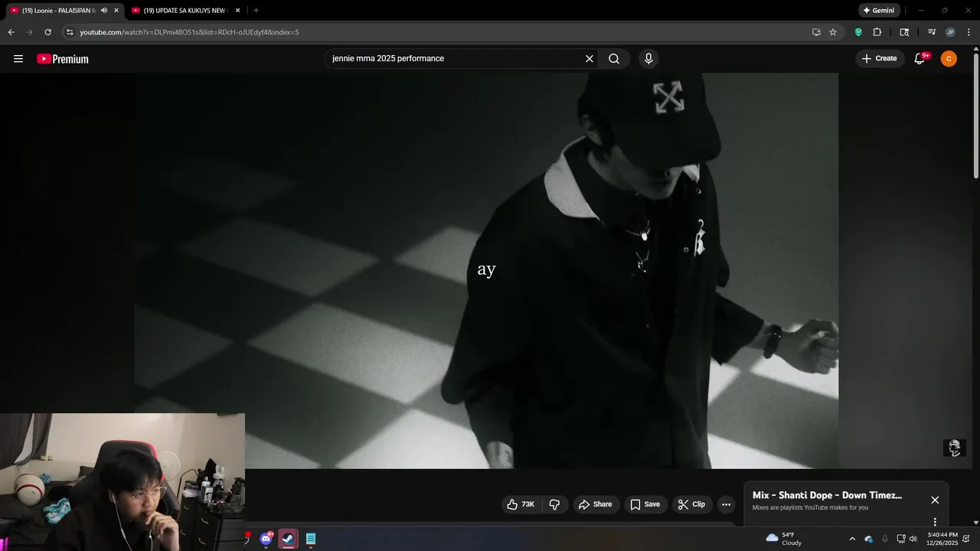This screenshot has height=551, width=980.
Task: Go to YouTube Premium home logo
Action: tap(63, 59)
